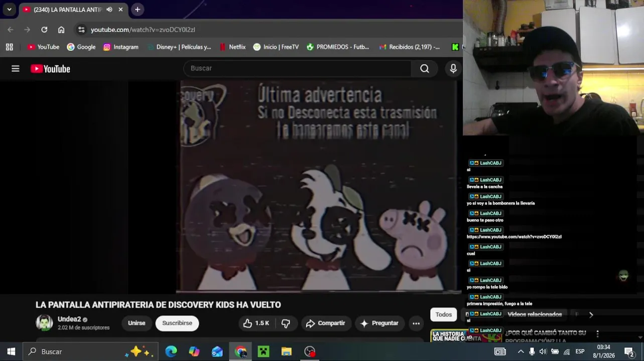The image size is (644, 361).
Task: Open the Undea2 channel name link
Action: click(69, 319)
